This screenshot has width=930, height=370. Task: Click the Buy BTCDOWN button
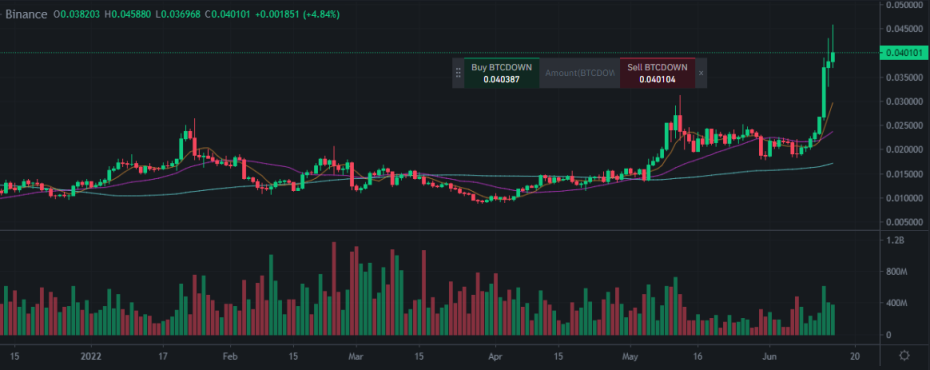pos(501,73)
